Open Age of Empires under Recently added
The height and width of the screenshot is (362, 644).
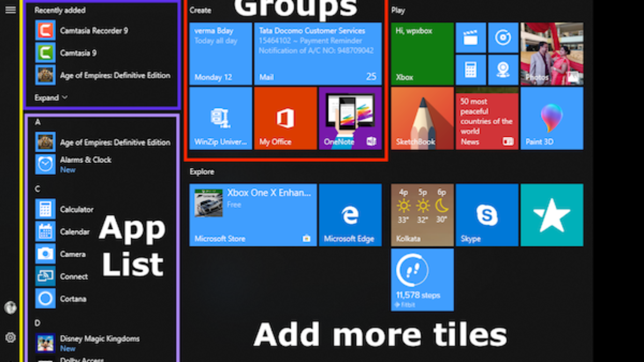[103, 75]
